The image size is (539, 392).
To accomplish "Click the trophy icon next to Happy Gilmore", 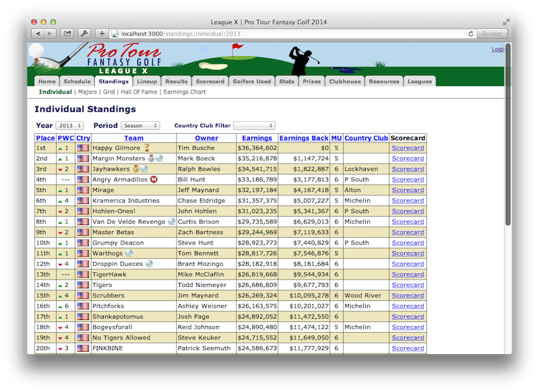I will [x=147, y=148].
